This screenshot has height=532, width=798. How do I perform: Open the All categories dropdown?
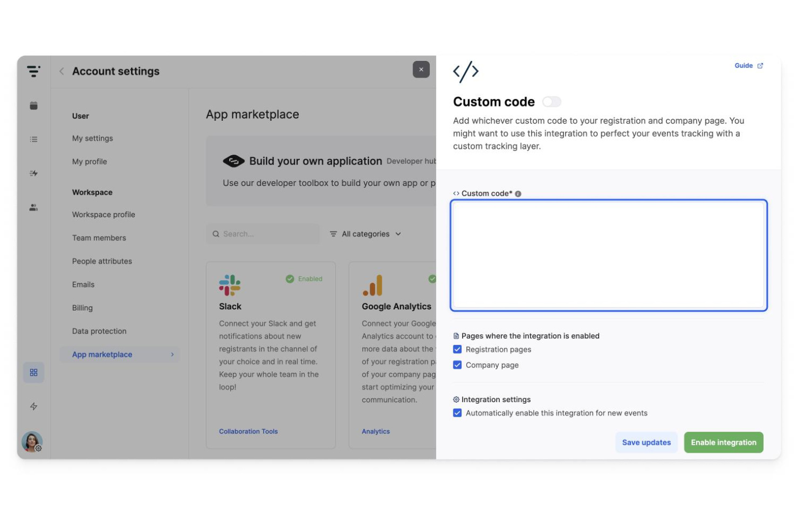[x=366, y=234]
